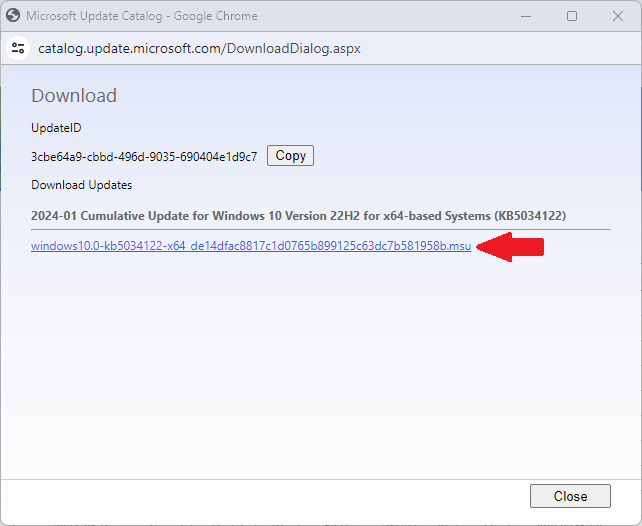The height and width of the screenshot is (526, 642).
Task: Click the Download heading text
Action: click(74, 96)
